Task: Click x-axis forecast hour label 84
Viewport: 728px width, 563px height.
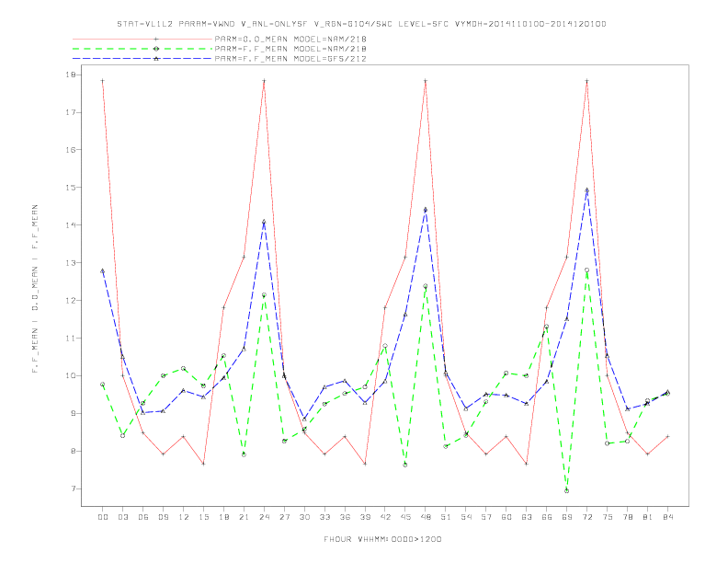Action: pos(667,517)
